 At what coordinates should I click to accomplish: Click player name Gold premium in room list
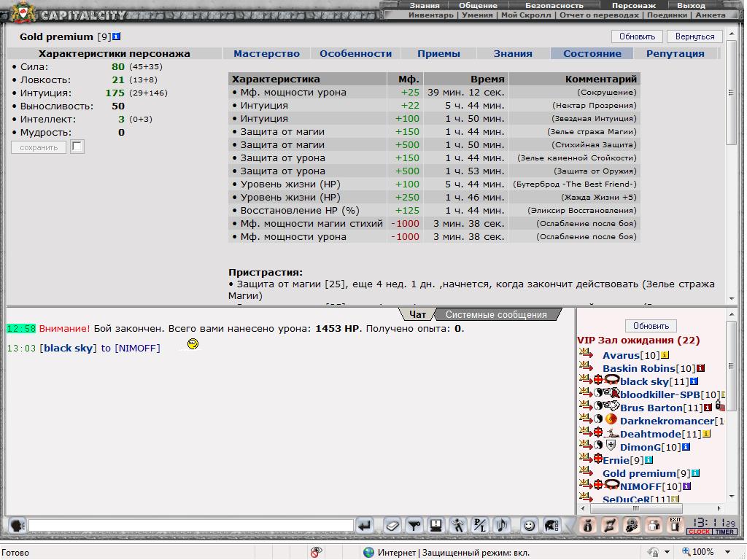click(639, 473)
